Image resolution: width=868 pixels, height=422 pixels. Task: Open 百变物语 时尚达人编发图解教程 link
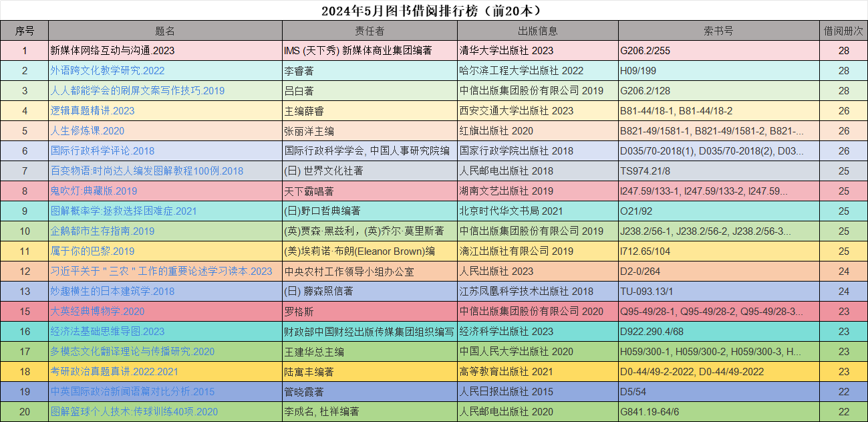point(147,171)
